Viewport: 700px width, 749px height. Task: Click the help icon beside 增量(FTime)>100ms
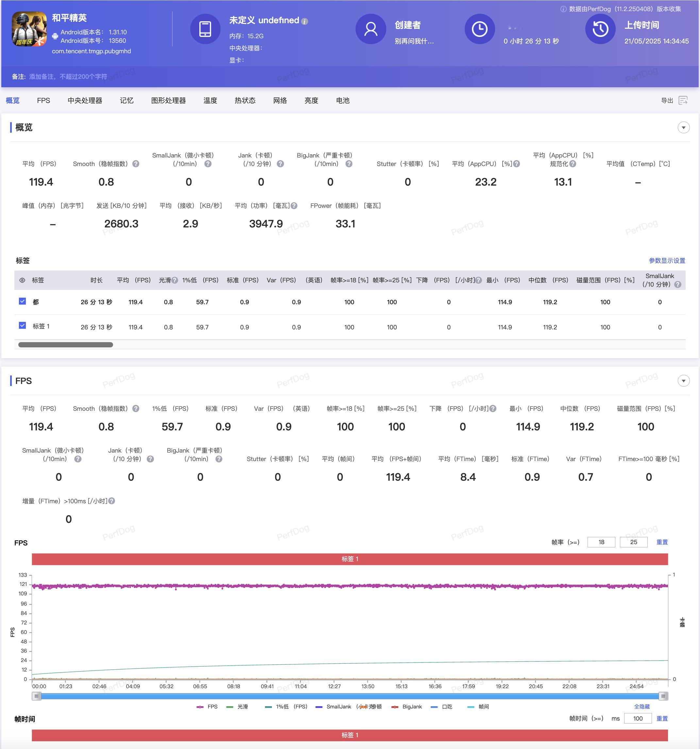point(111,501)
